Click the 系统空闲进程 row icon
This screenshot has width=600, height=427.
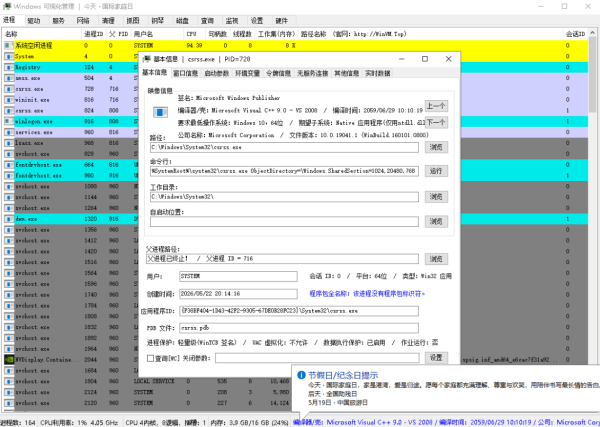[x=9, y=46]
